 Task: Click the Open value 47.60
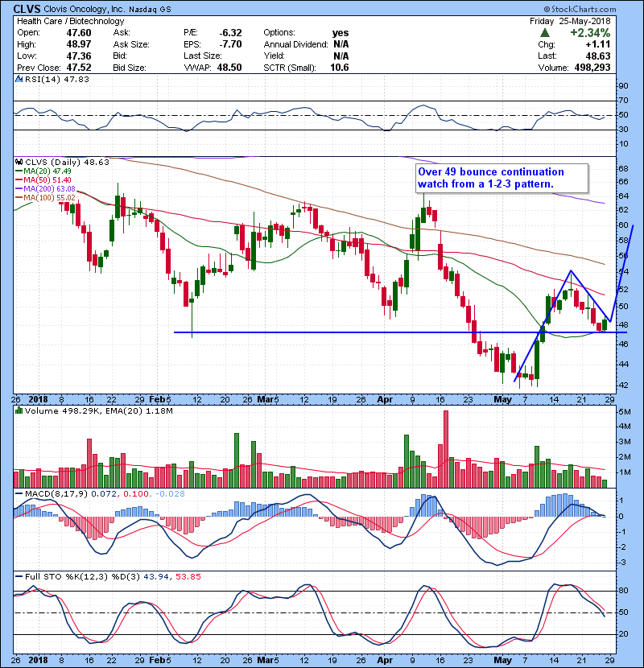tap(79, 33)
